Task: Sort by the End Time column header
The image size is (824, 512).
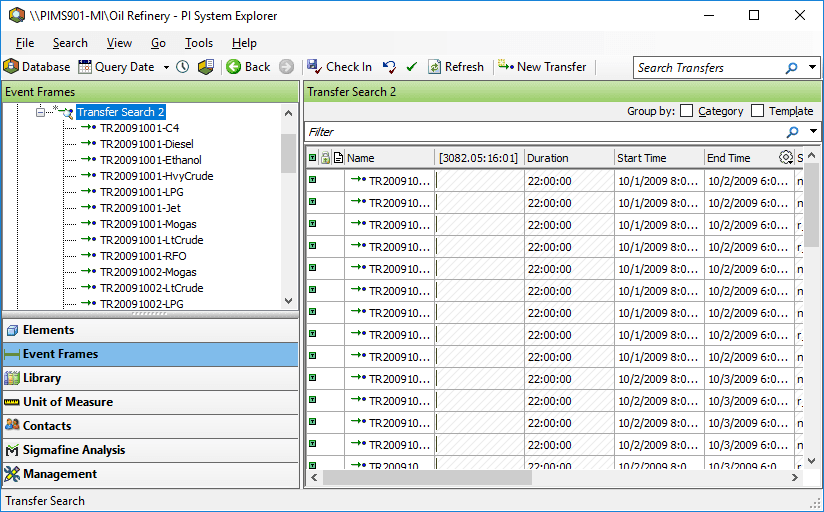Action: [x=741, y=158]
